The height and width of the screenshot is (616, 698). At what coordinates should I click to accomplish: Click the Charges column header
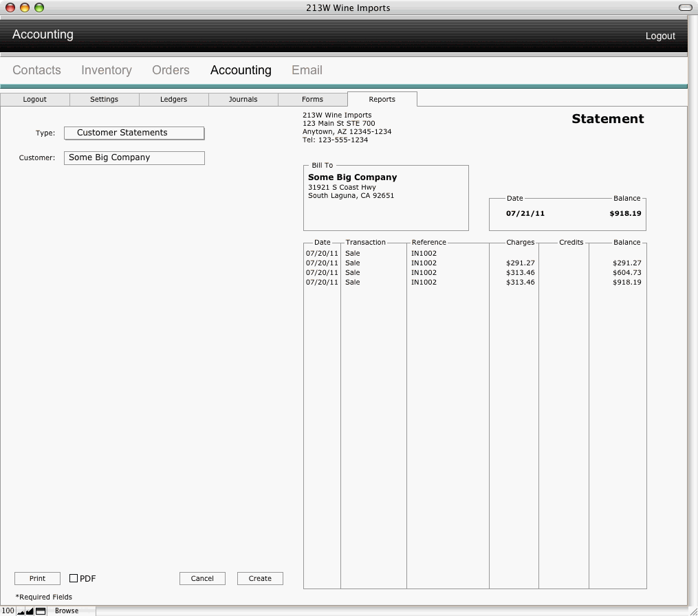point(521,242)
